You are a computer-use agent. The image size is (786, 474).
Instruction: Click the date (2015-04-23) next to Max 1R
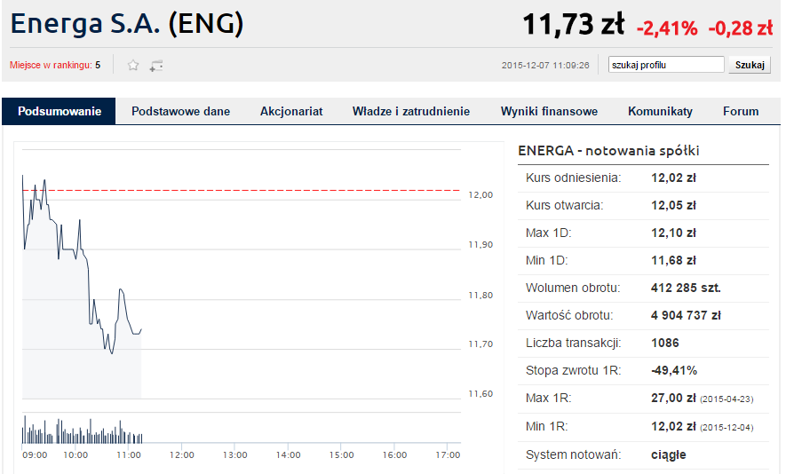point(726,399)
